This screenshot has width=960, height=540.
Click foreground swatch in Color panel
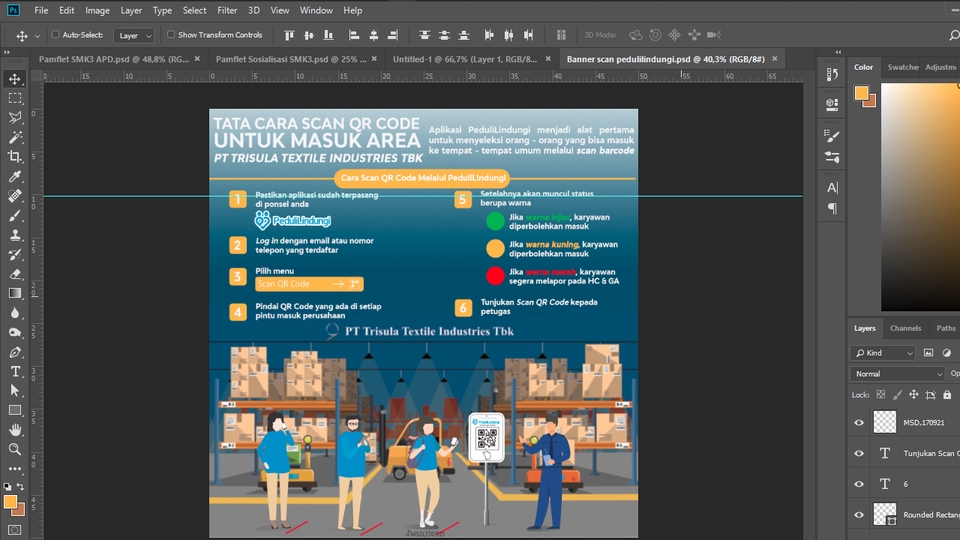(x=861, y=92)
